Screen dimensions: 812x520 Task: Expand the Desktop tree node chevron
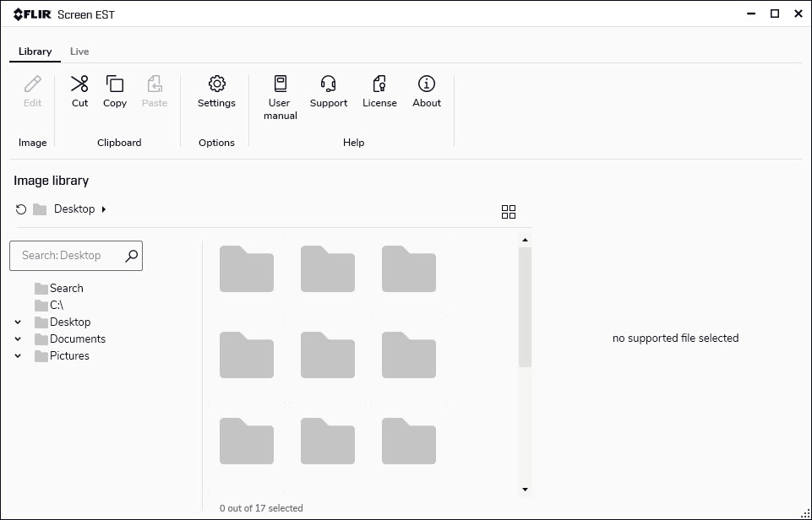click(x=18, y=322)
